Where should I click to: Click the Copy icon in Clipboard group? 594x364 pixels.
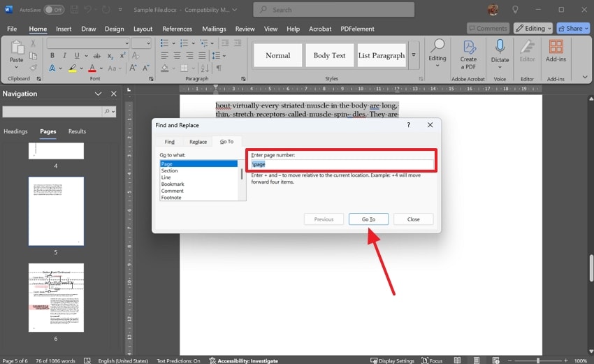tap(34, 56)
